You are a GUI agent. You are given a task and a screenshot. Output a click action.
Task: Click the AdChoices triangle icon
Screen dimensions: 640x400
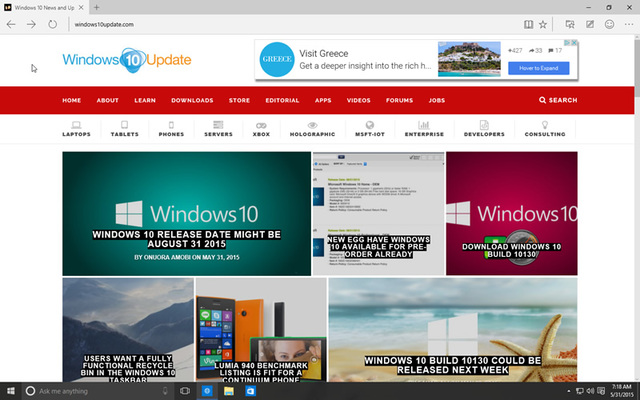coord(567,42)
